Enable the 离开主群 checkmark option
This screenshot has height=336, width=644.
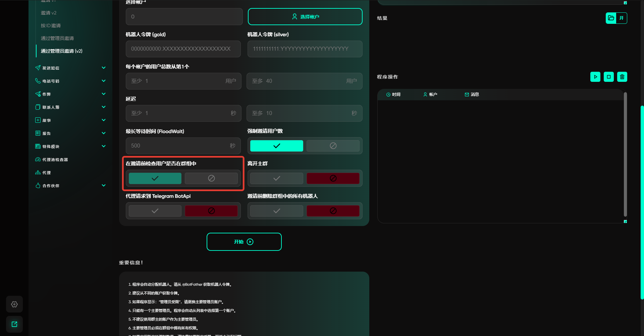[276, 178]
